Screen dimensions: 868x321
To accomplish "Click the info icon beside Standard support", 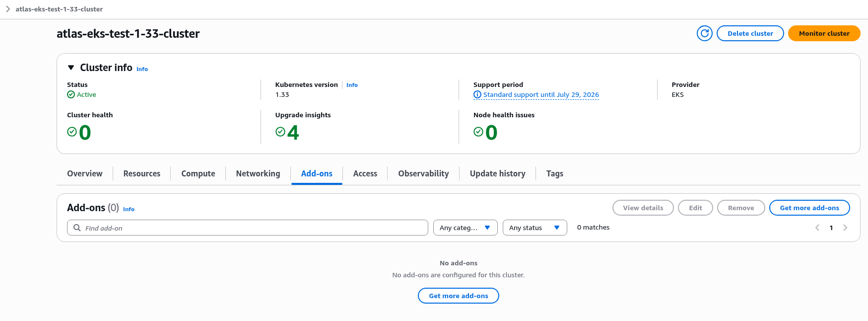I will [x=477, y=94].
